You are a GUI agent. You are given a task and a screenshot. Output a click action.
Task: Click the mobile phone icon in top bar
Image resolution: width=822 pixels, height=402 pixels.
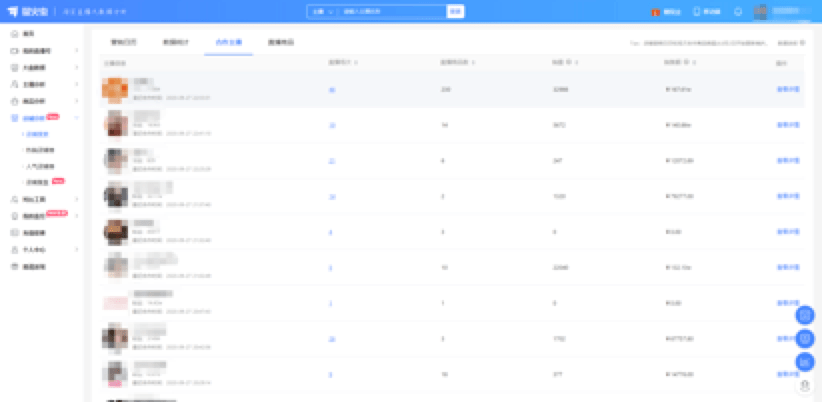(697, 12)
